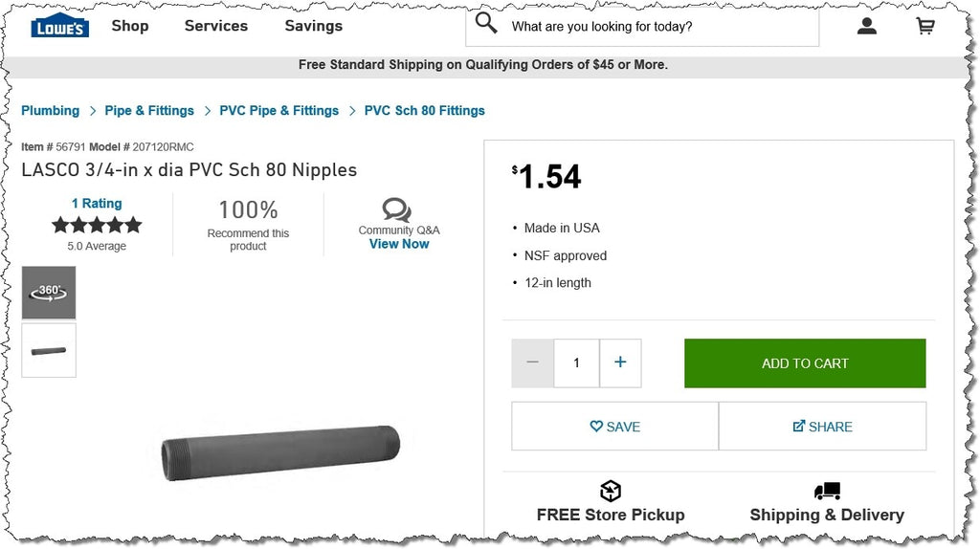Click the Community Q&A chat icon
Viewport: 980px width, 549px height.
397,209
